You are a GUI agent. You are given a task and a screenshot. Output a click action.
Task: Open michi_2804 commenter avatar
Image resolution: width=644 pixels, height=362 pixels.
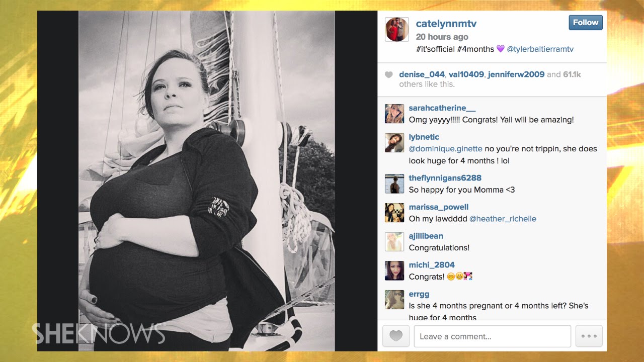tap(394, 270)
